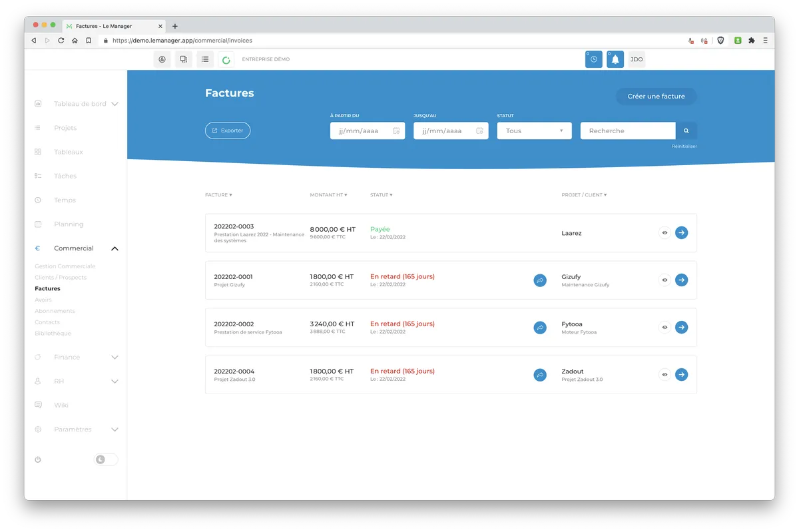Screen dimensions: 799x532
Task: Toggle dark mode switch in sidebar
Action: 106,459
